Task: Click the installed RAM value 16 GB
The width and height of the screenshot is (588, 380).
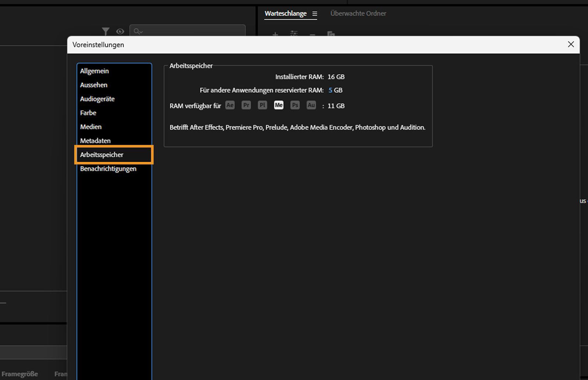Action: [336, 77]
